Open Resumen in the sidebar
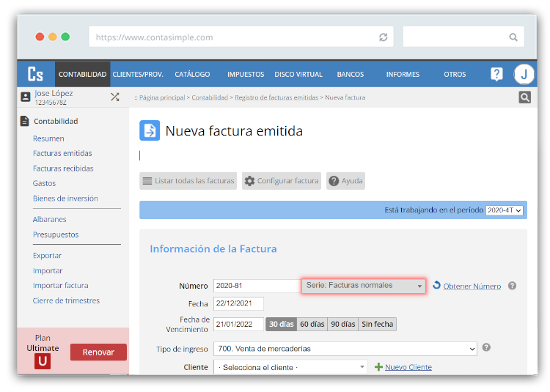550x392 pixels. 48,138
